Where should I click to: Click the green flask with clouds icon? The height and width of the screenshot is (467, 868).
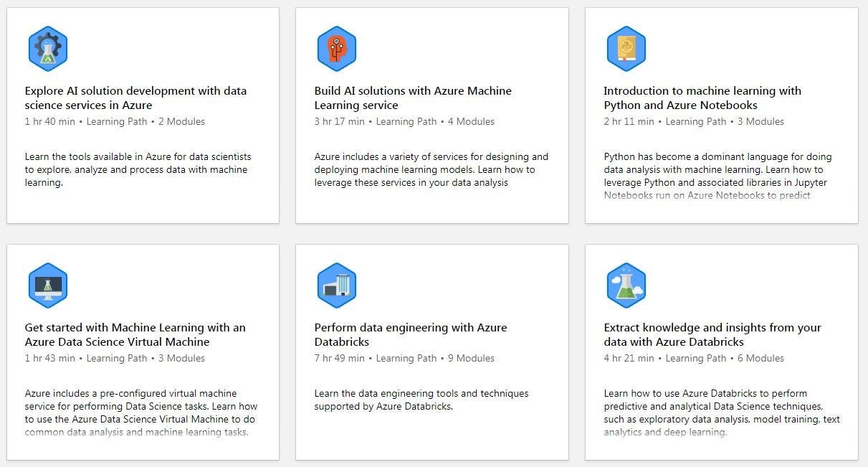tap(626, 286)
